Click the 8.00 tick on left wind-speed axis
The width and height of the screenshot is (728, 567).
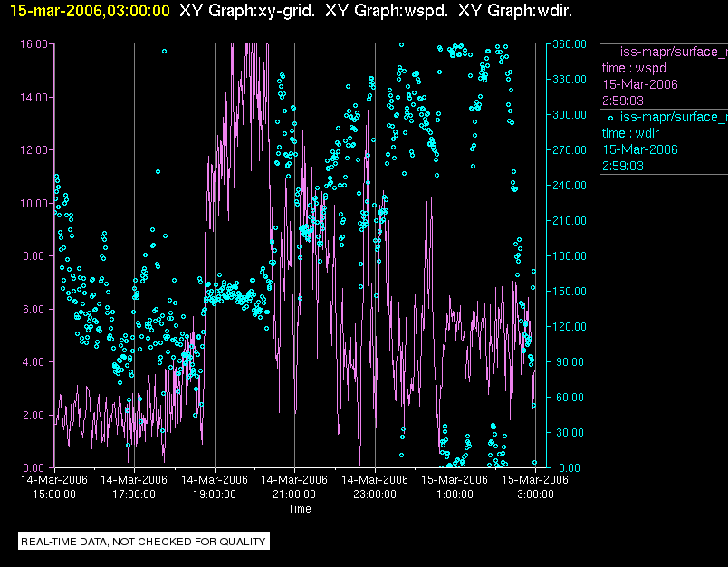click(36, 256)
